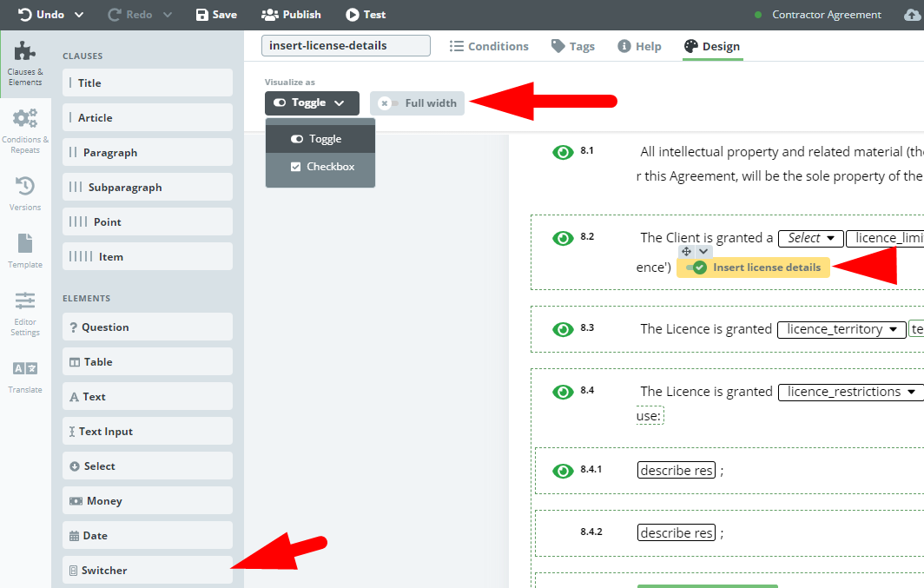Open the Clauses & Elements sidebar panel
This screenshot has height=588, width=924.
(25, 61)
